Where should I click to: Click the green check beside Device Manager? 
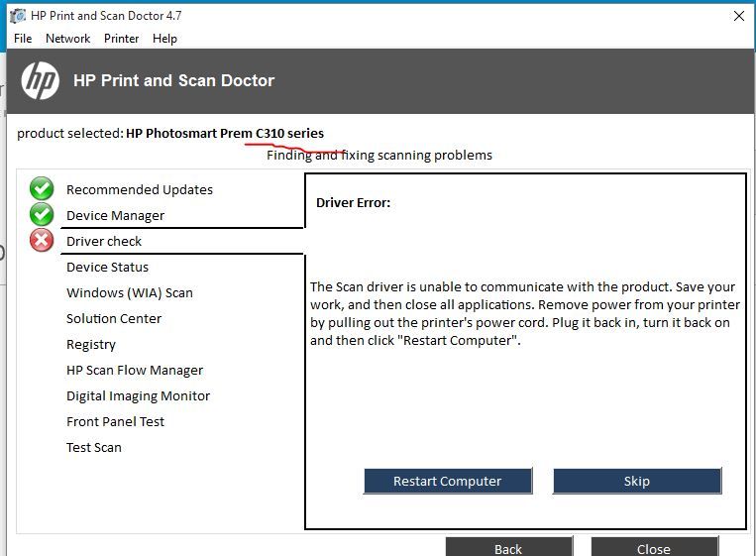(x=42, y=215)
